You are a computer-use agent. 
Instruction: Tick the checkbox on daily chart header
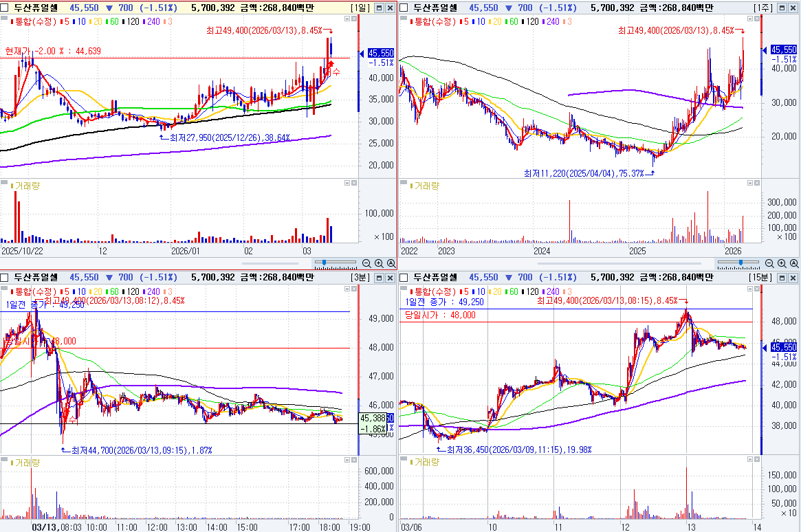pyautogui.click(x=4, y=8)
